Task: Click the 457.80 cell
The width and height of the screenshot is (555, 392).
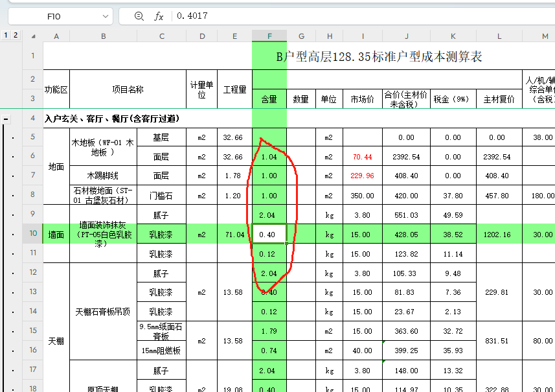Action: point(499,196)
